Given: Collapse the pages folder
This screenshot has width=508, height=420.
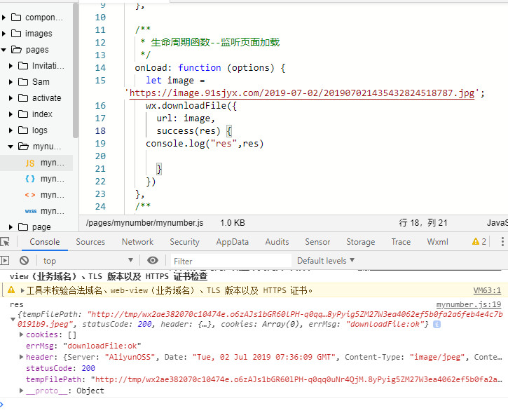Looking at the screenshot, I should (4, 50).
